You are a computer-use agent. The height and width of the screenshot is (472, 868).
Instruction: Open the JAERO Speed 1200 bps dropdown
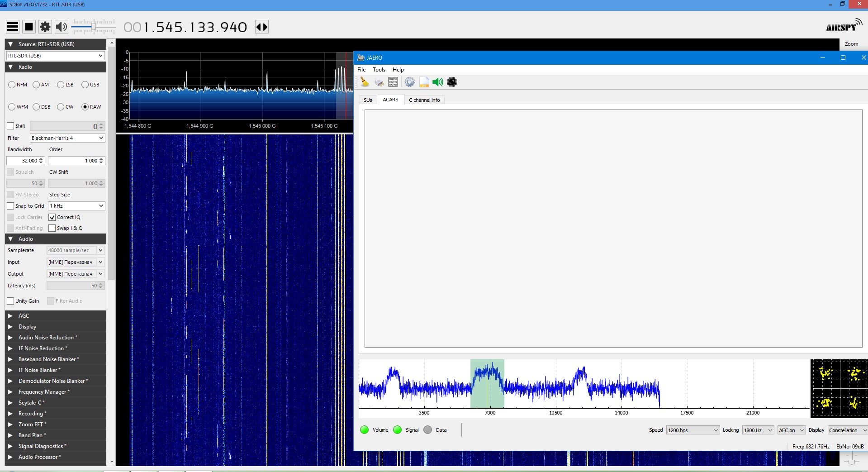tap(693, 430)
